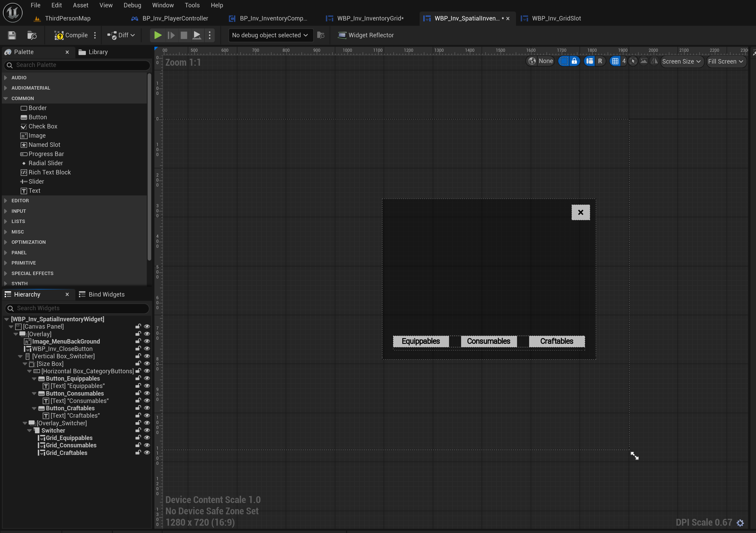The width and height of the screenshot is (756, 533).
Task: Open the Screen Size dropdown
Action: [x=681, y=62]
